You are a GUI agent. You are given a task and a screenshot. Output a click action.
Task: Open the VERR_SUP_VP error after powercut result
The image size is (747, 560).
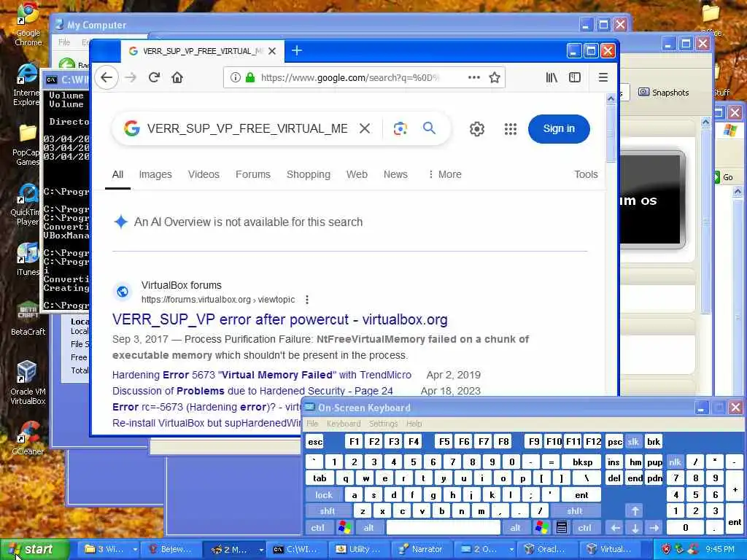279,319
